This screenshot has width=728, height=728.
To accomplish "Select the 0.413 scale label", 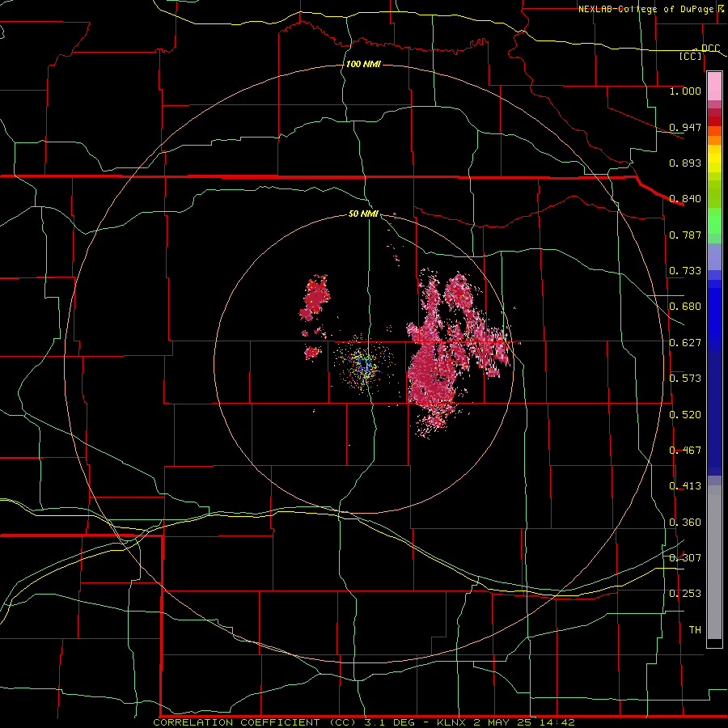I will [x=685, y=486].
